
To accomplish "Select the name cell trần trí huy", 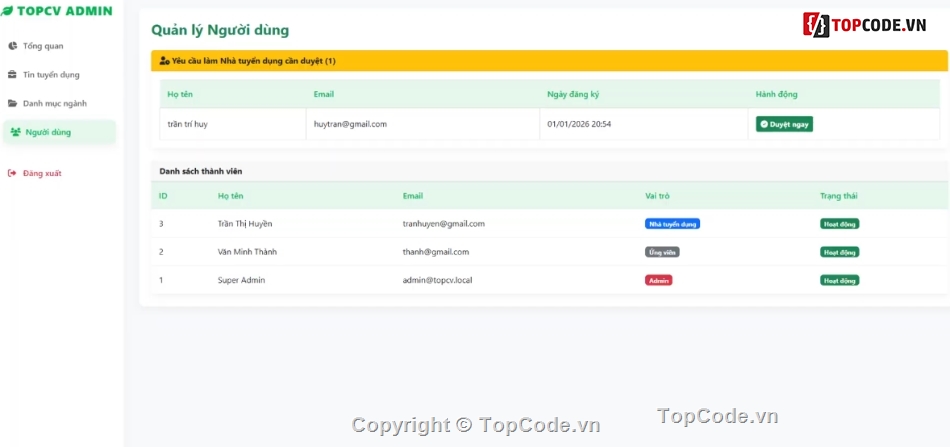I will click(x=188, y=124).
